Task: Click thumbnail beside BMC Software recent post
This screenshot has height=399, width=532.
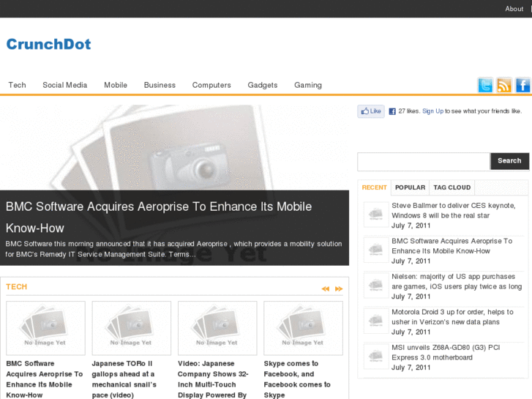Action: click(x=376, y=250)
